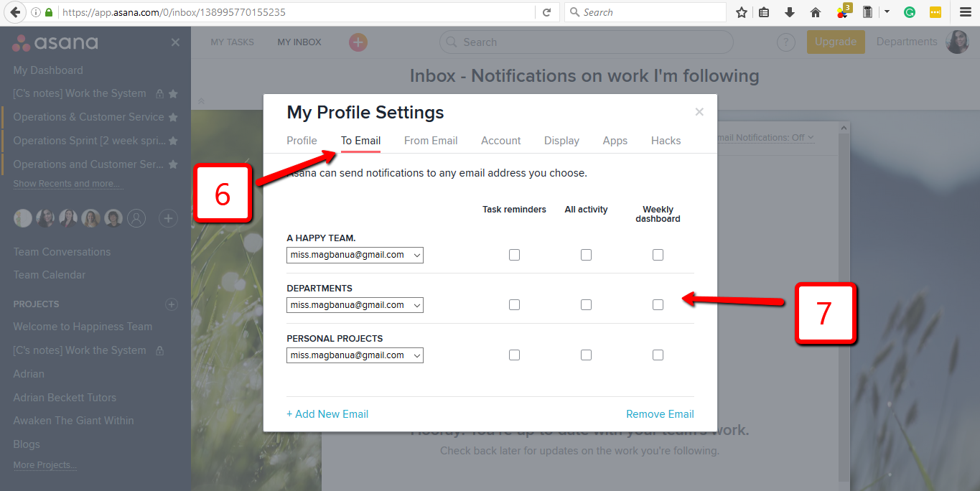The height and width of the screenshot is (491, 980).
Task: Click the Remove Email link
Action: pos(659,413)
